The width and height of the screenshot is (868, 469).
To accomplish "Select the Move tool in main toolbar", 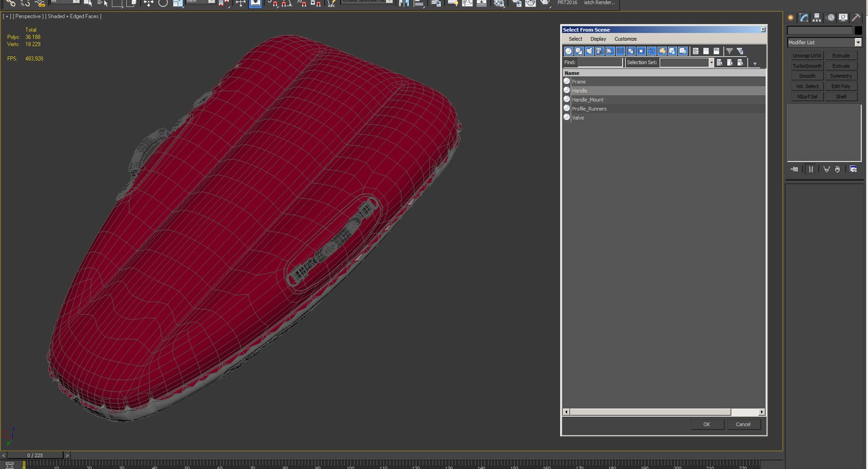I will point(148,3).
